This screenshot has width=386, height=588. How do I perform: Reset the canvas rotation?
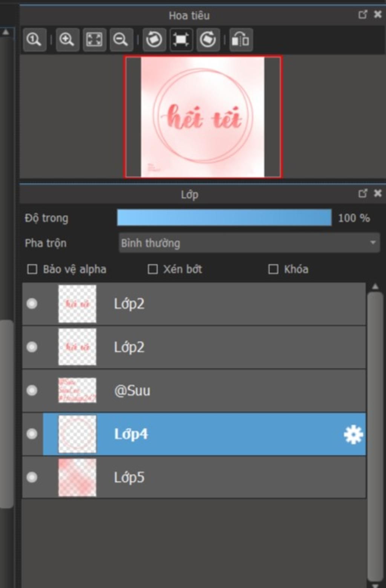181,40
